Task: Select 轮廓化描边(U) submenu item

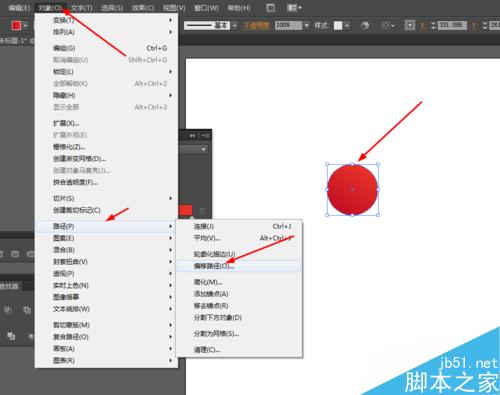Action: 239,254
